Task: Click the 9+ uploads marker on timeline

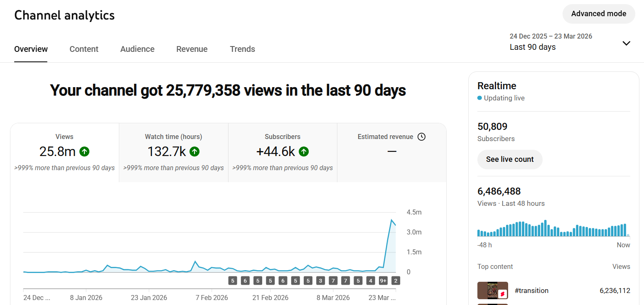Action: tap(383, 281)
